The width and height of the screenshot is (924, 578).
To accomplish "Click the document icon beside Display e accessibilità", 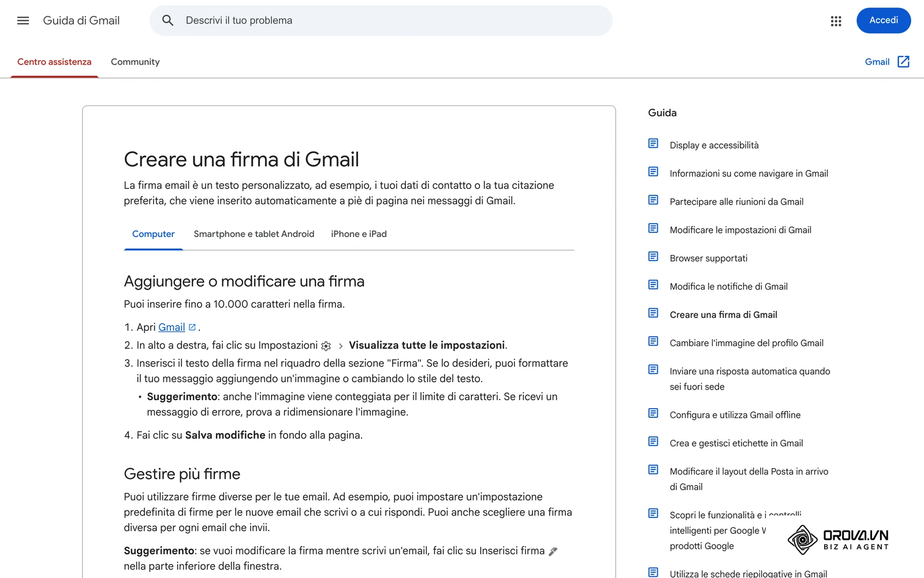I will tap(653, 143).
